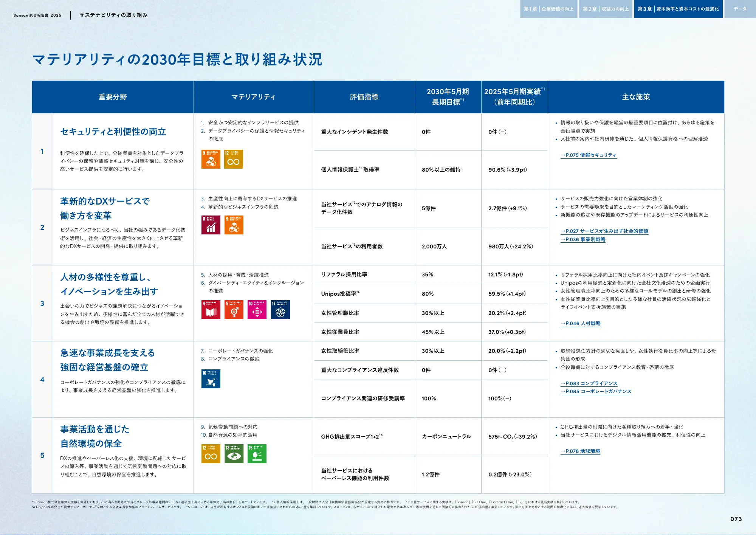The width and height of the screenshot is (756, 535).
Task: Select the データ tab at top right
Action: tap(739, 9)
